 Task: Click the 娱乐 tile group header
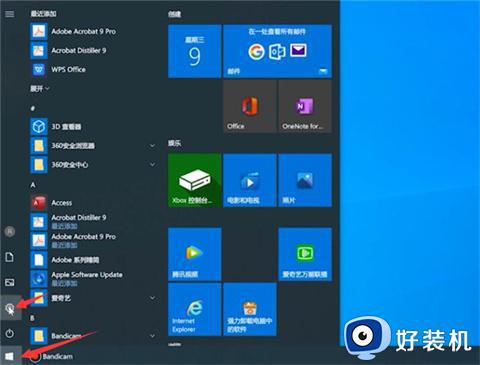pos(175,143)
